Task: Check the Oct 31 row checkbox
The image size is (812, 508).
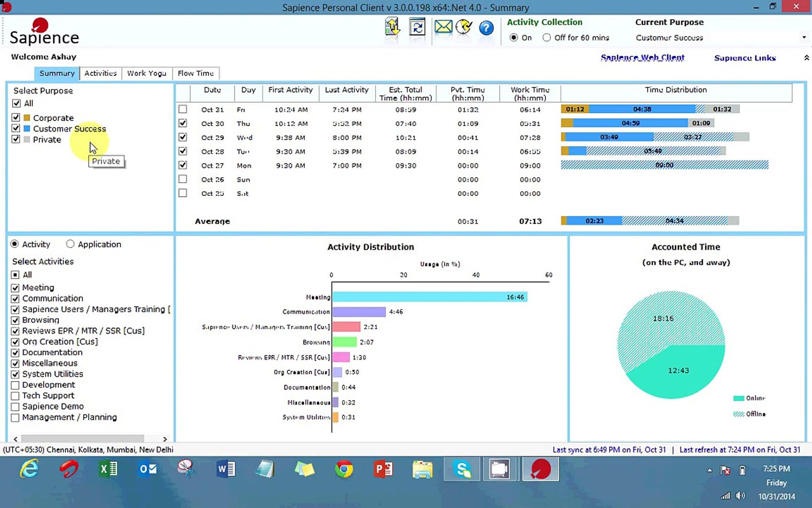Action: pos(183,109)
